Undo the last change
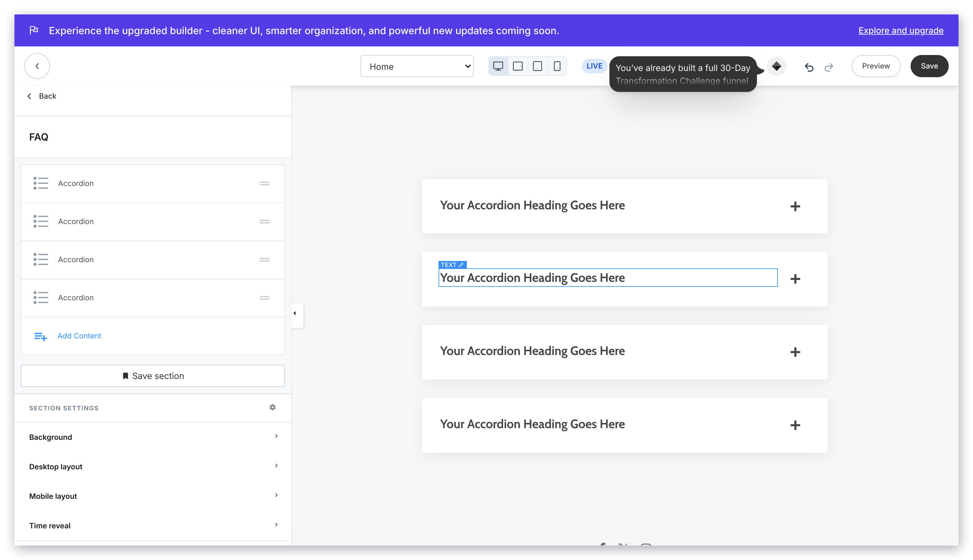Image resolution: width=973 pixels, height=560 pixels. [809, 67]
